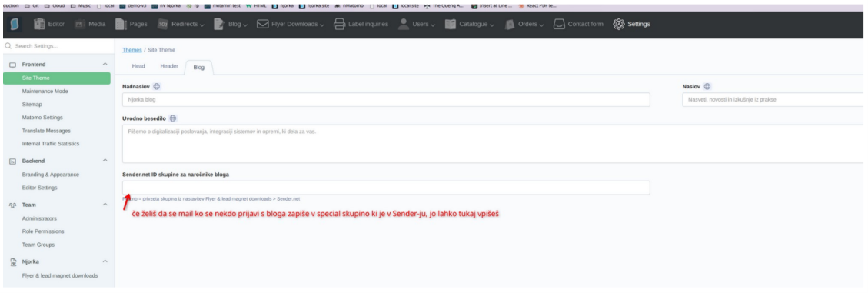
Task: Click the Nadnaslov input field
Action: (386, 100)
